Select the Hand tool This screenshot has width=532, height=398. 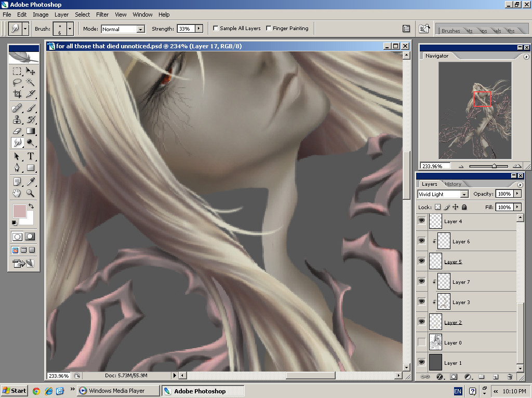pyautogui.click(x=17, y=193)
